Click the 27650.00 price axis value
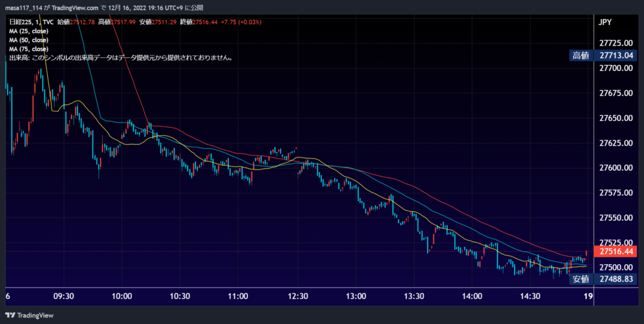The image size is (644, 324). click(x=616, y=118)
